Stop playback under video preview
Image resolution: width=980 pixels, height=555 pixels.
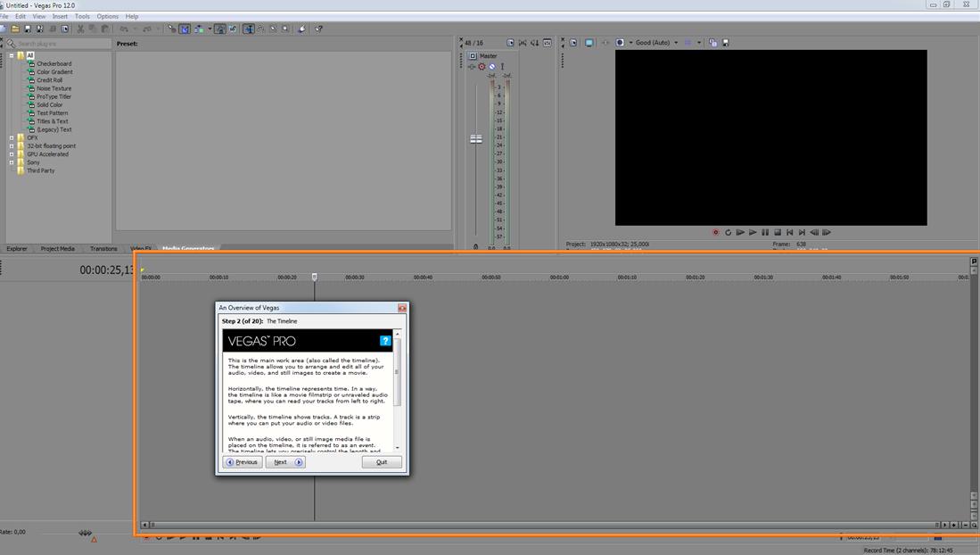778,232
